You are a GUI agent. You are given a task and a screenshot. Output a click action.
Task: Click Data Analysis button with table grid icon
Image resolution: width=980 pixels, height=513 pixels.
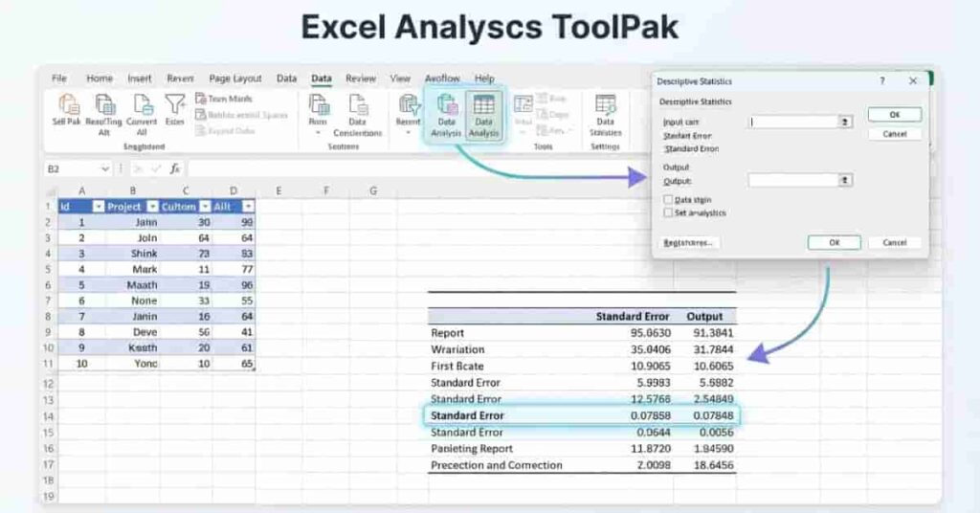pyautogui.click(x=483, y=115)
